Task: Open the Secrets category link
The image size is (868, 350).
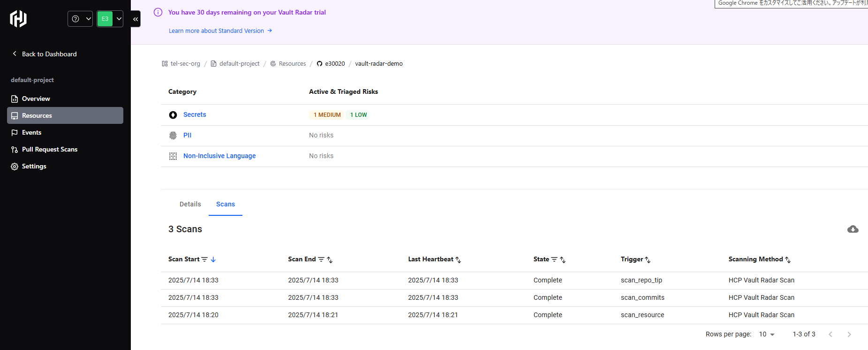Action: (x=195, y=114)
